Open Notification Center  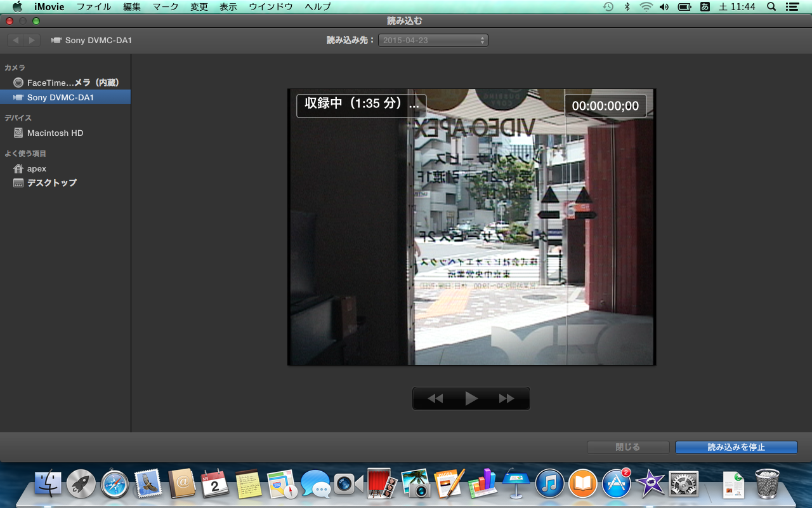792,7
